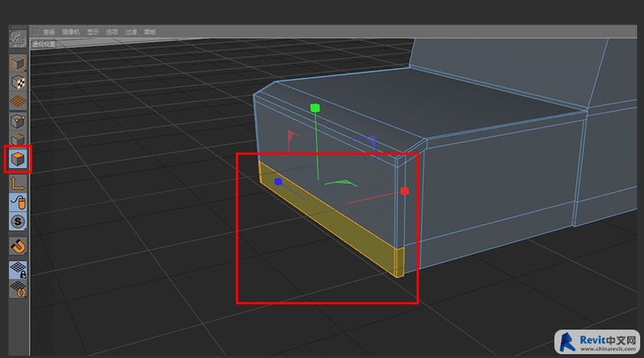This screenshot has height=358, width=644.
Task: Select the Polygons mode icon
Action: (18, 159)
